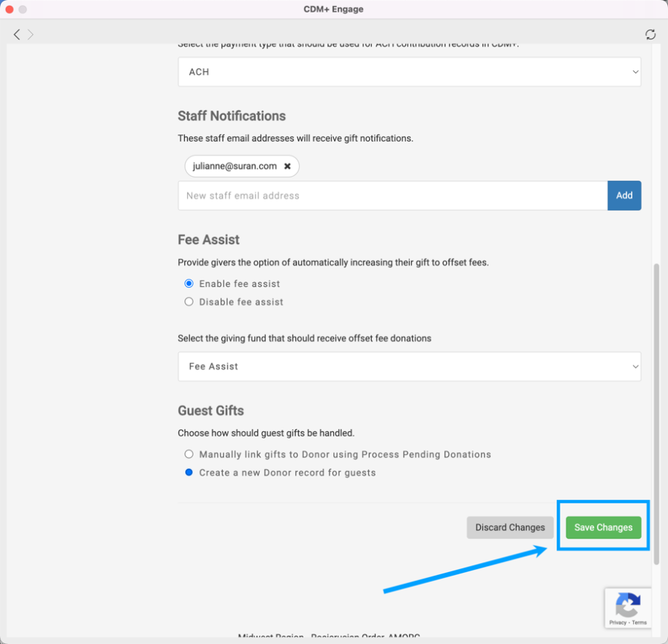Viewport: 668px width, 644px height.
Task: Focus the New staff email address field
Action: pyautogui.click(x=393, y=196)
